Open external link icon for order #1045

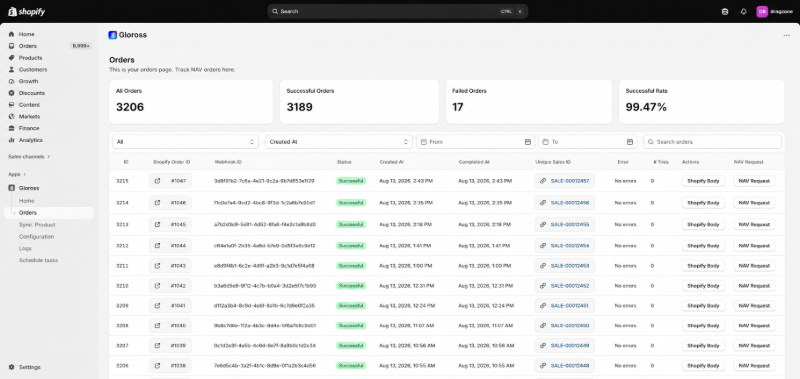[157, 224]
